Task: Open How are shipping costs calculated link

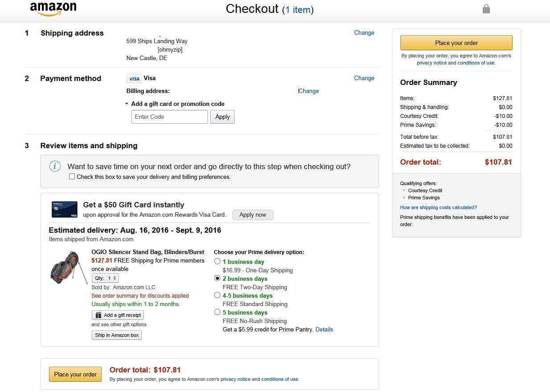Action: (x=438, y=207)
